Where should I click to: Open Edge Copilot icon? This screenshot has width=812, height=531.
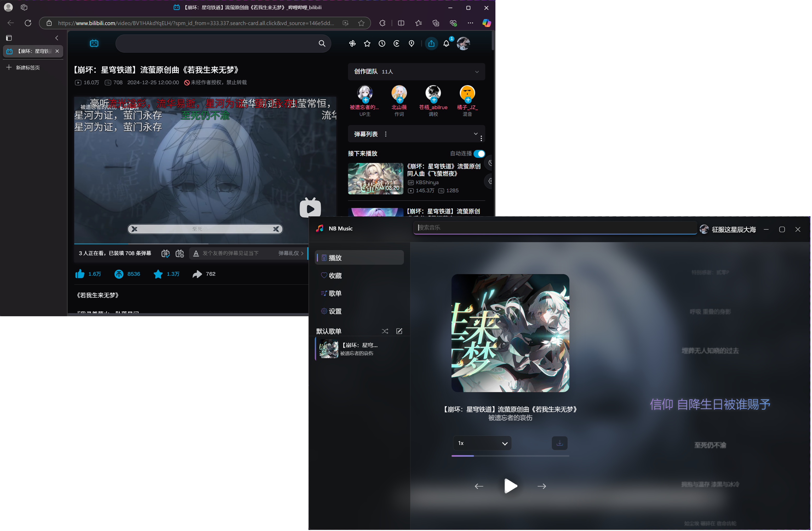487,23
